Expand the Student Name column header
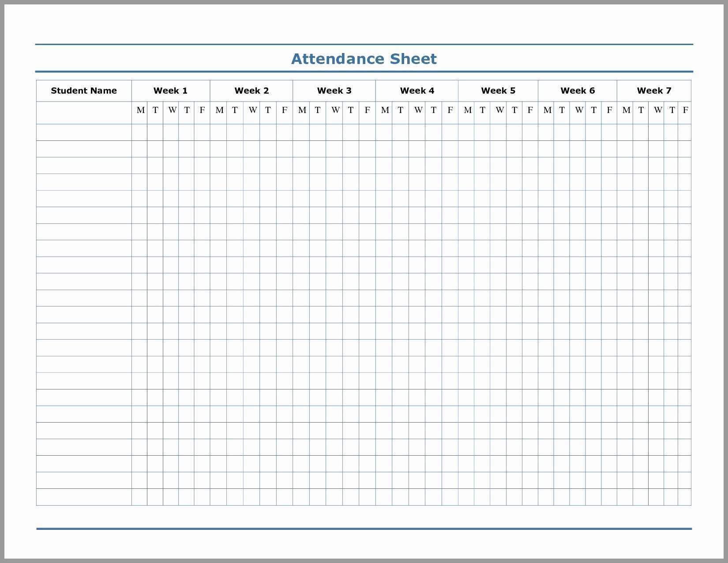The width and height of the screenshot is (728, 563). pos(84,91)
